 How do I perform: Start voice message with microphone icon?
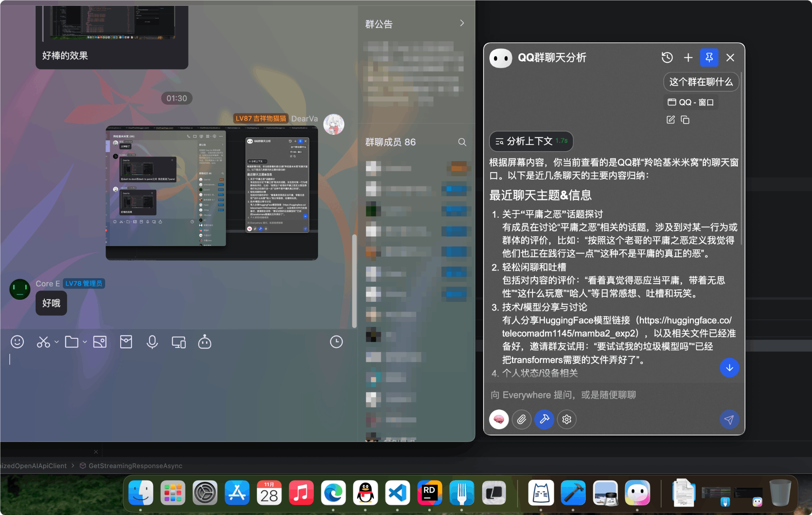coord(152,342)
